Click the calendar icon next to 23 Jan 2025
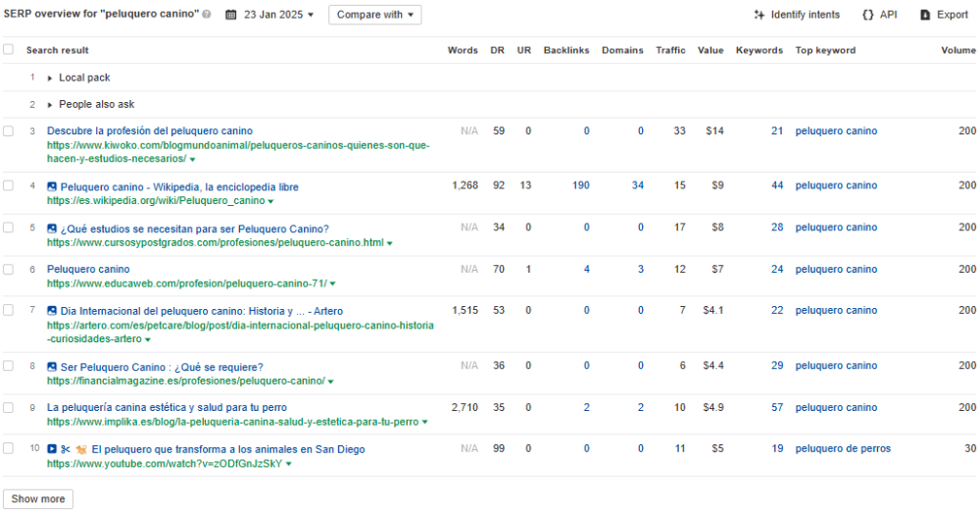The image size is (980, 513). point(231,15)
